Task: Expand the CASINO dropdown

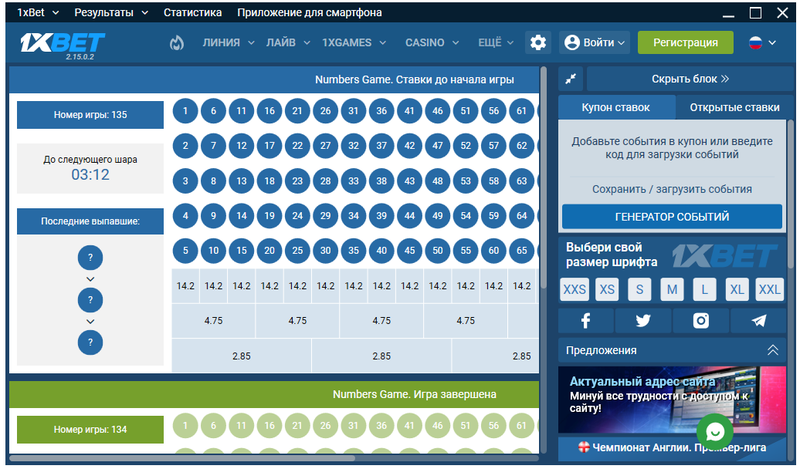Action: pyautogui.click(x=432, y=43)
